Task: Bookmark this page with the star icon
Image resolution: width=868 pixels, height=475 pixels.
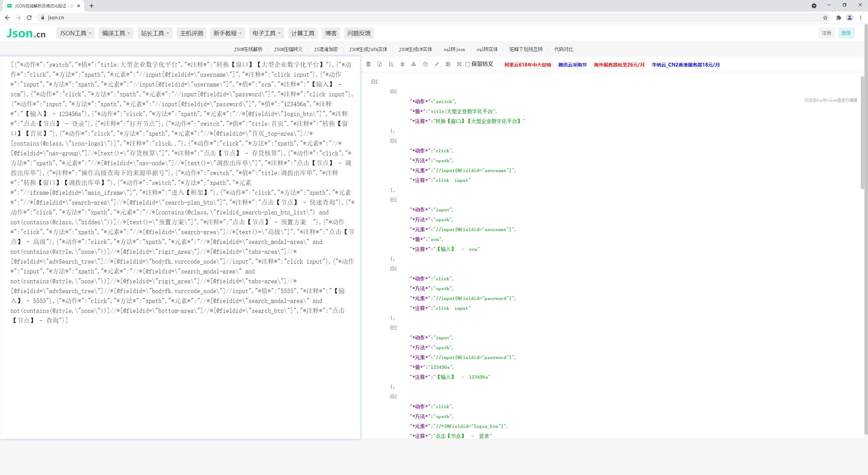Action: [825, 18]
